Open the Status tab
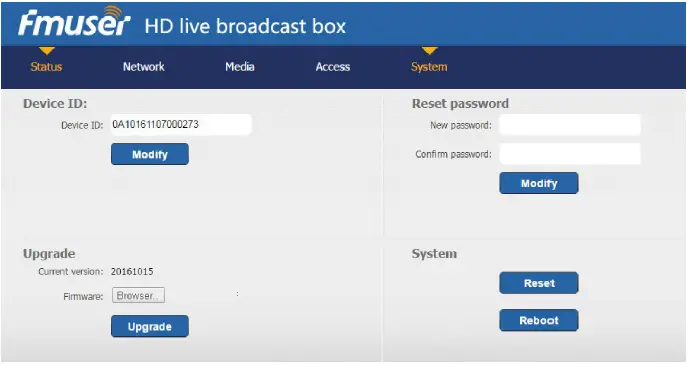 46,67
